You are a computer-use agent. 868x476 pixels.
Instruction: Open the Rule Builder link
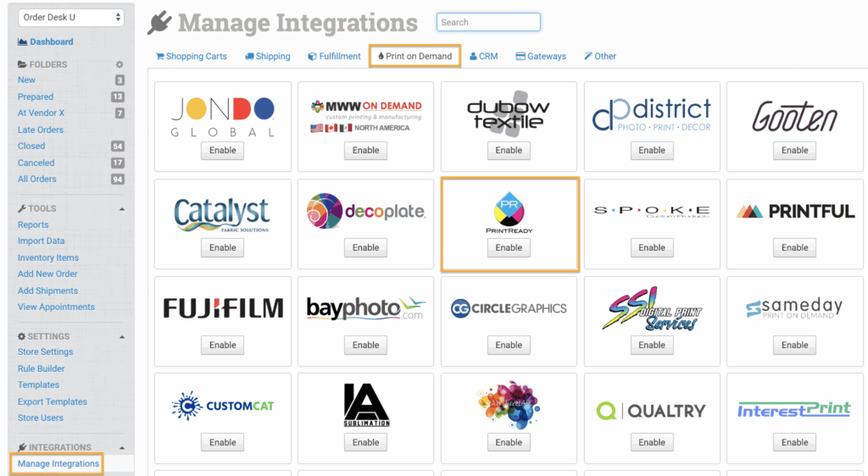pyautogui.click(x=42, y=368)
